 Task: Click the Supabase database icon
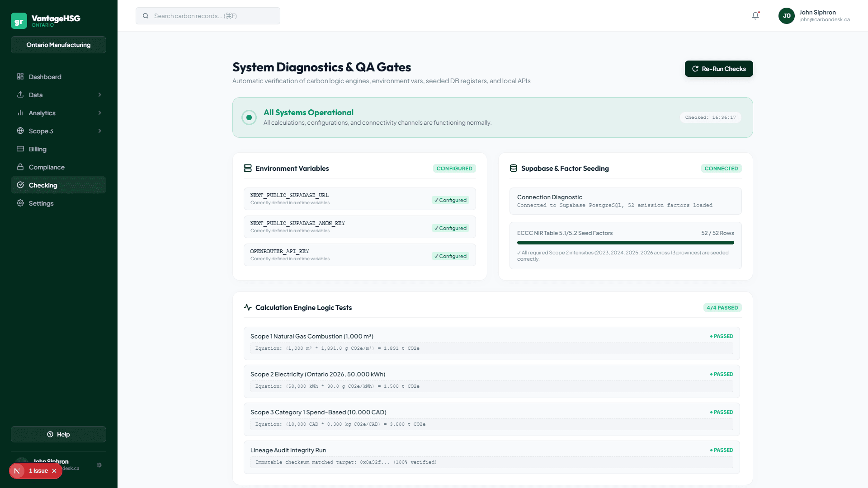click(x=514, y=168)
